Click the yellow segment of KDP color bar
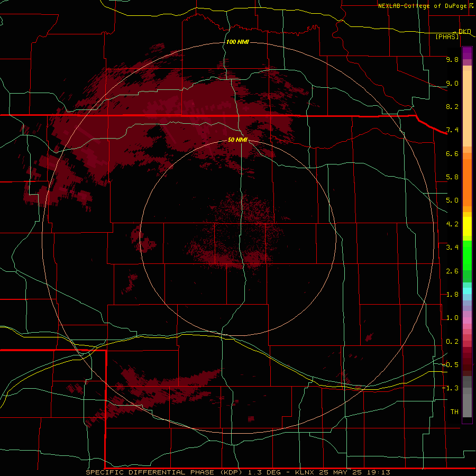The height and width of the screenshot is (476, 476). point(467,226)
